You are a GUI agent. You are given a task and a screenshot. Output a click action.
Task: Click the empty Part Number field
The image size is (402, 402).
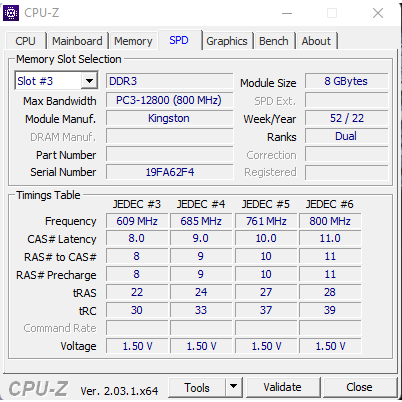click(x=169, y=154)
